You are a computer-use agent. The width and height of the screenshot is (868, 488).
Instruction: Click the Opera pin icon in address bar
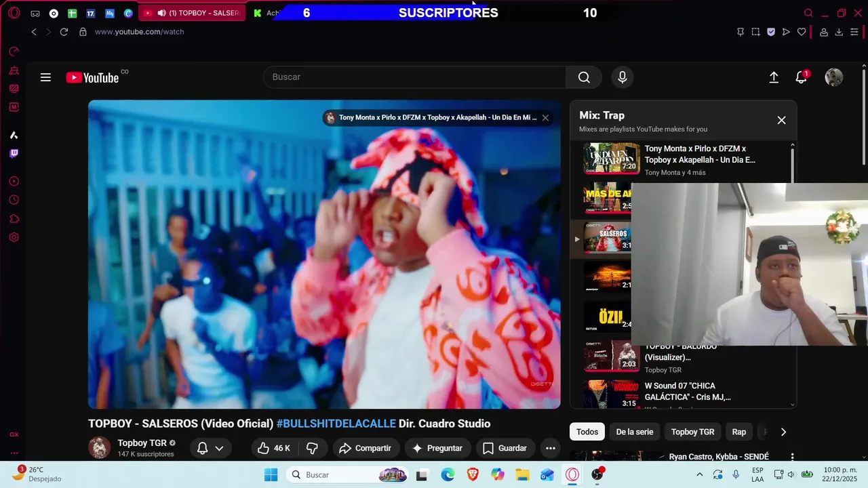[x=741, y=32]
